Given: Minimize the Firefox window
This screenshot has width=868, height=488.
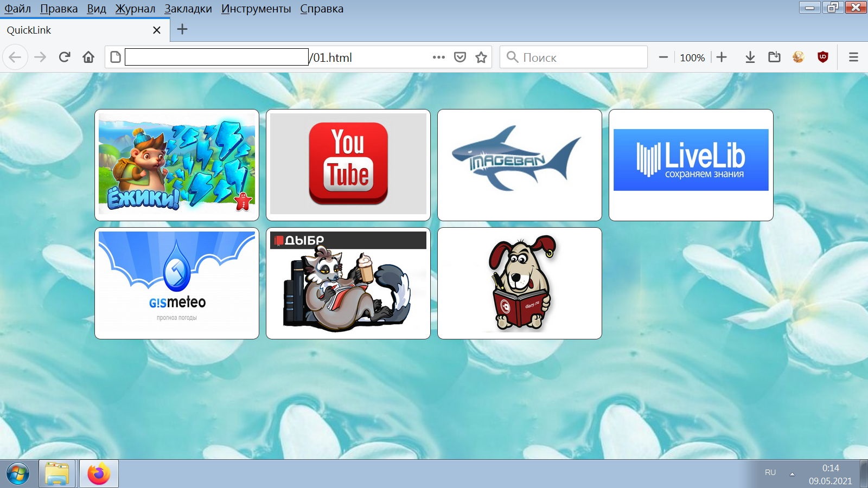Looking at the screenshot, I should (x=809, y=7).
